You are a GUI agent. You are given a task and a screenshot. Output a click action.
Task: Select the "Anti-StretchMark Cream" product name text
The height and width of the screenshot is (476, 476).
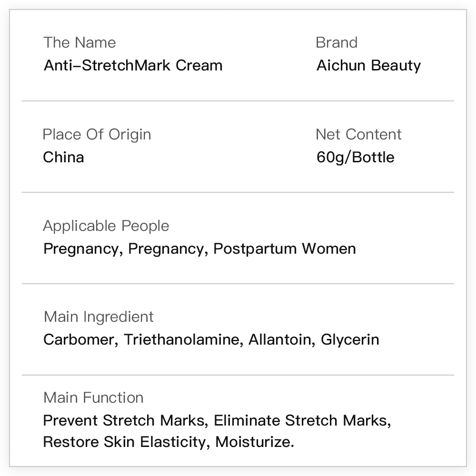[x=133, y=65]
